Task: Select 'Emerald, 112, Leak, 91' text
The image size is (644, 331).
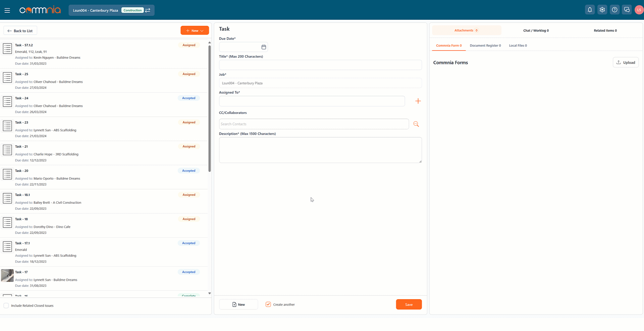Action: click(x=31, y=52)
